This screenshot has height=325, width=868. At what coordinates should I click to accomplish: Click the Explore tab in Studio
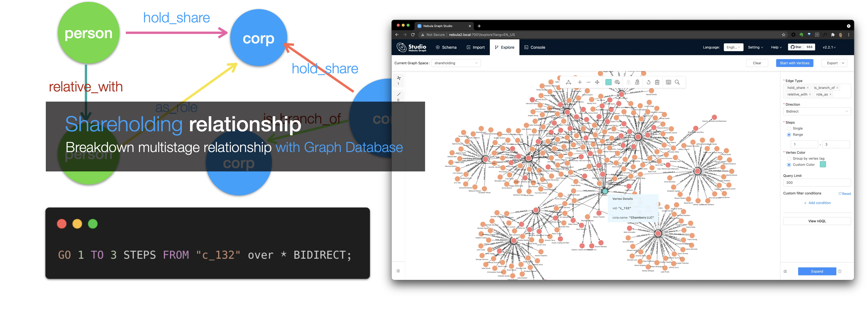pyautogui.click(x=506, y=47)
